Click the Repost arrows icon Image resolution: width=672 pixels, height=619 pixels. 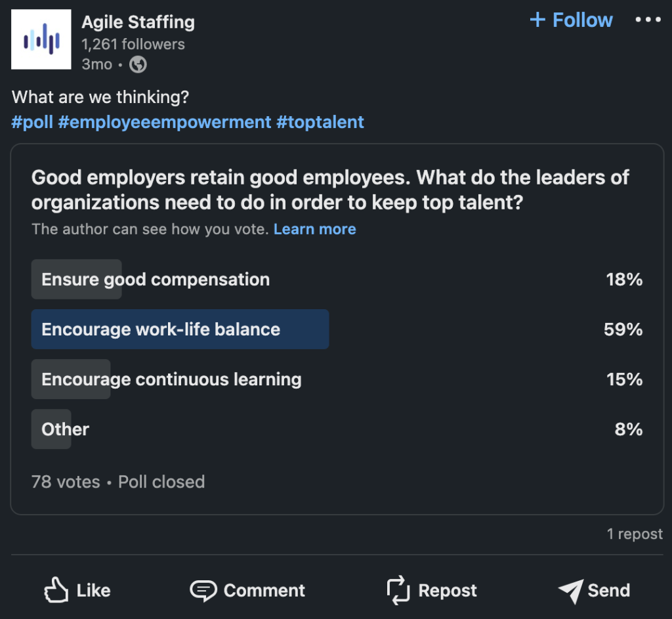[x=398, y=590]
